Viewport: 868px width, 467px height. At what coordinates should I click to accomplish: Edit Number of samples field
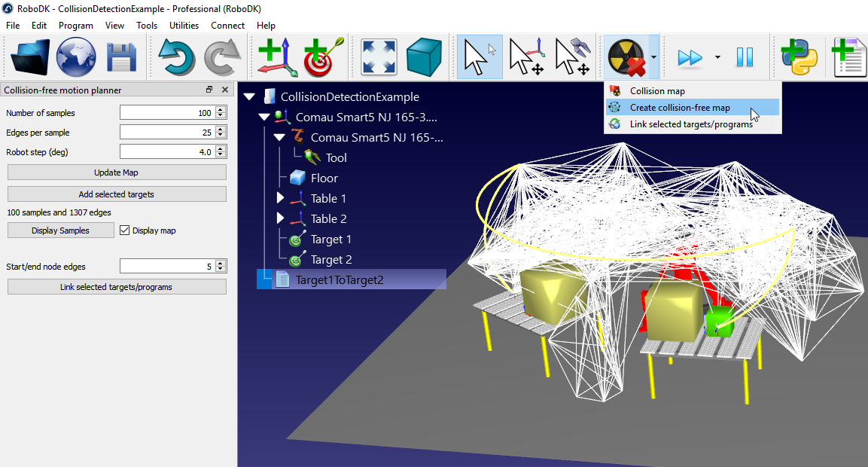[168, 112]
